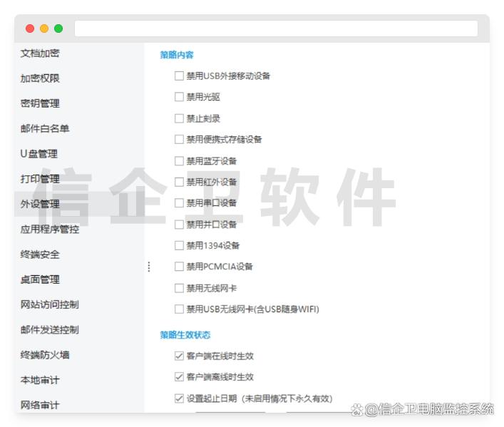The image size is (504, 427).
Task: Uncheck 客户端离线时生效 checkbox
Action: [179, 377]
